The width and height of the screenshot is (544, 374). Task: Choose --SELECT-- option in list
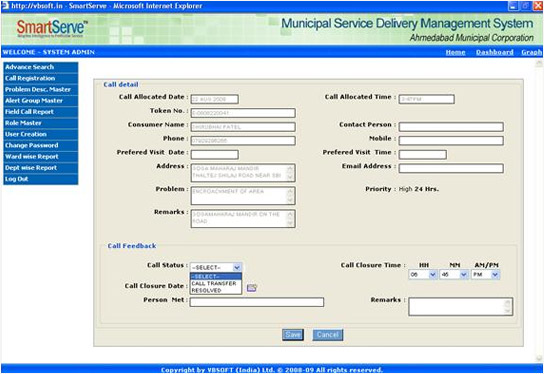[216, 277]
